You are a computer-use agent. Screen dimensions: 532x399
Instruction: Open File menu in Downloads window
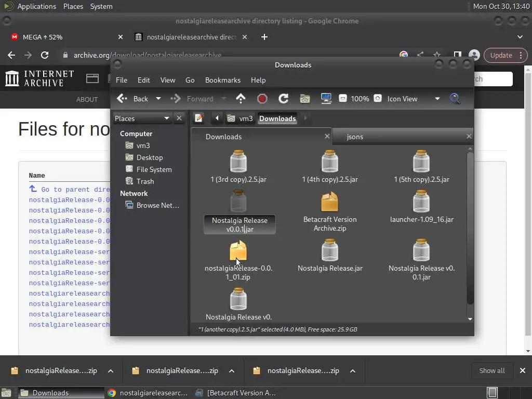pos(122,80)
